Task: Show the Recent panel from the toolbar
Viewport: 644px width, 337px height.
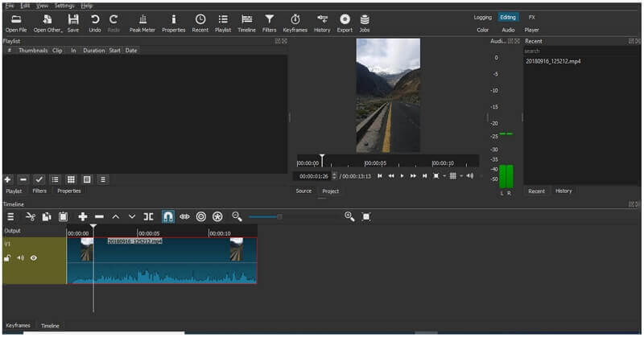Action: (200, 23)
